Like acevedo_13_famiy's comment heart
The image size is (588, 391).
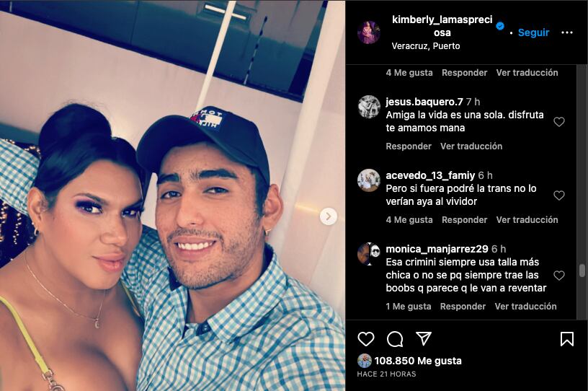(x=558, y=195)
